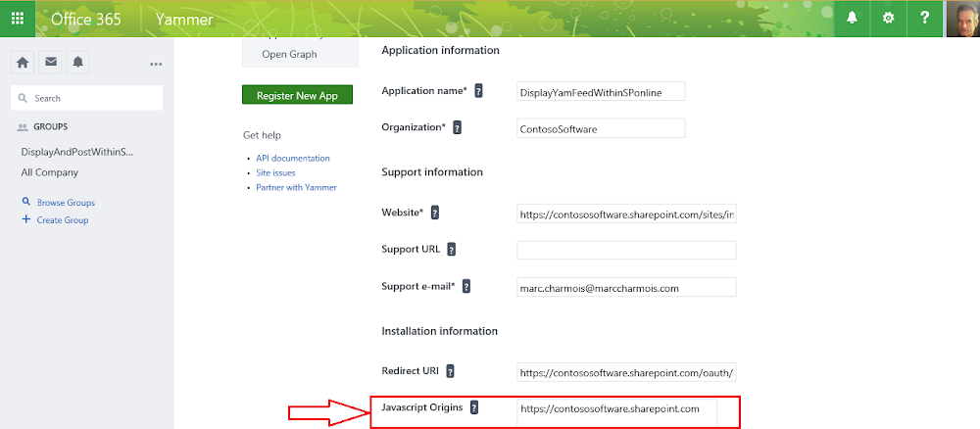Open user profile photo menu
The image size is (980, 429).
962,18
